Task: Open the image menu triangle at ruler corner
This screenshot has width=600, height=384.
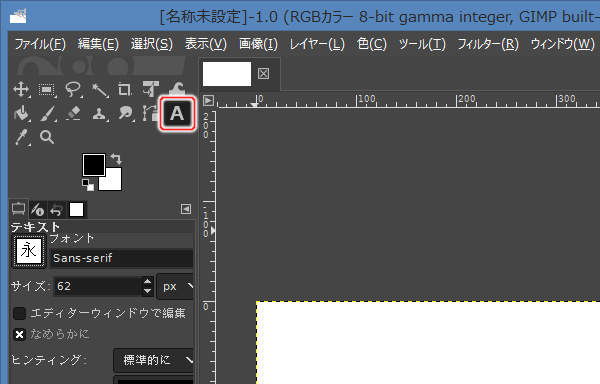Action: pyautogui.click(x=208, y=101)
